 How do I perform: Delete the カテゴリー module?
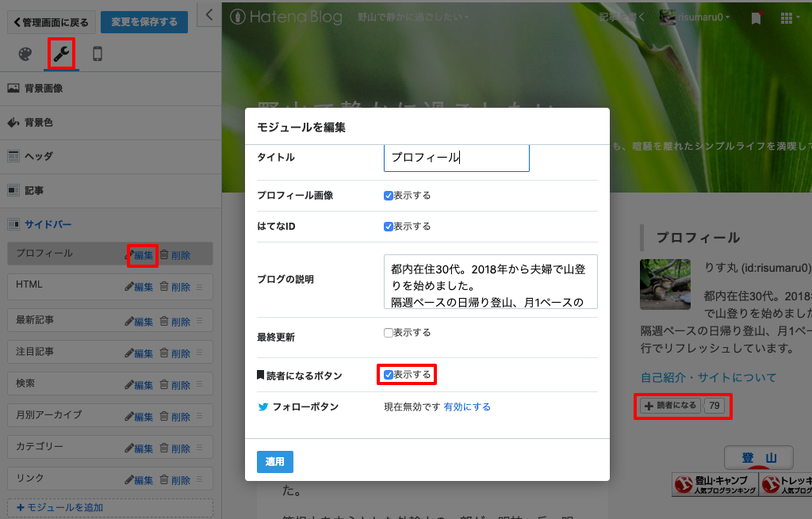[x=175, y=448]
